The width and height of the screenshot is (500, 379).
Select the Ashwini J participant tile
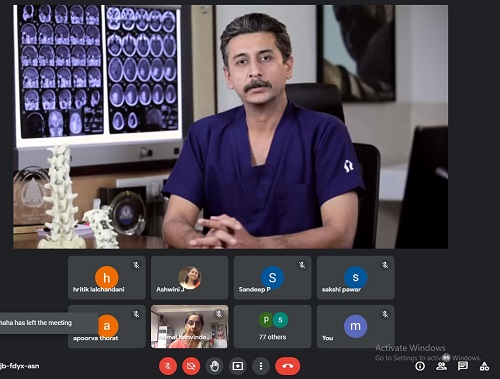(x=190, y=278)
